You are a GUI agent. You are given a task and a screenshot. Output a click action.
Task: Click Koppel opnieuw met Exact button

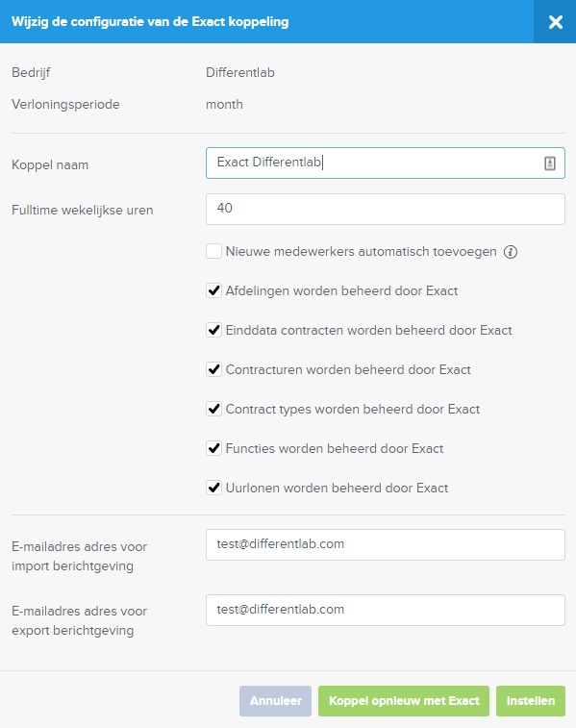[x=404, y=701]
